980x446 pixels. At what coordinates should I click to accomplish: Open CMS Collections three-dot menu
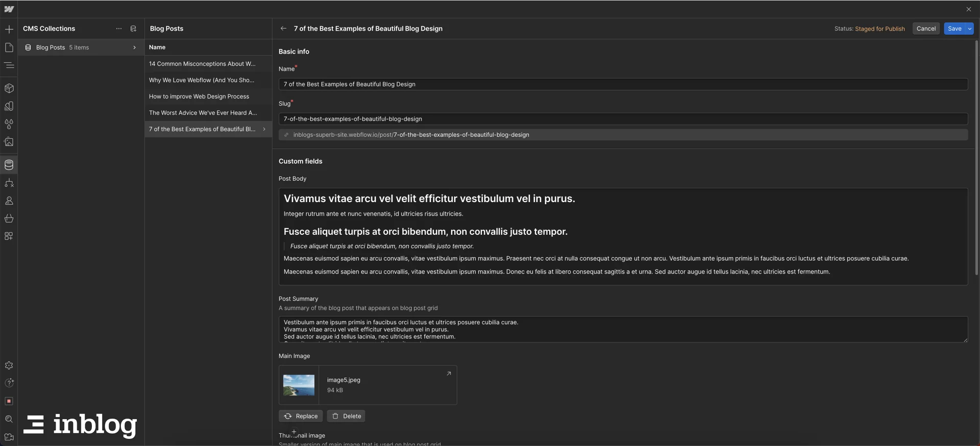119,29
